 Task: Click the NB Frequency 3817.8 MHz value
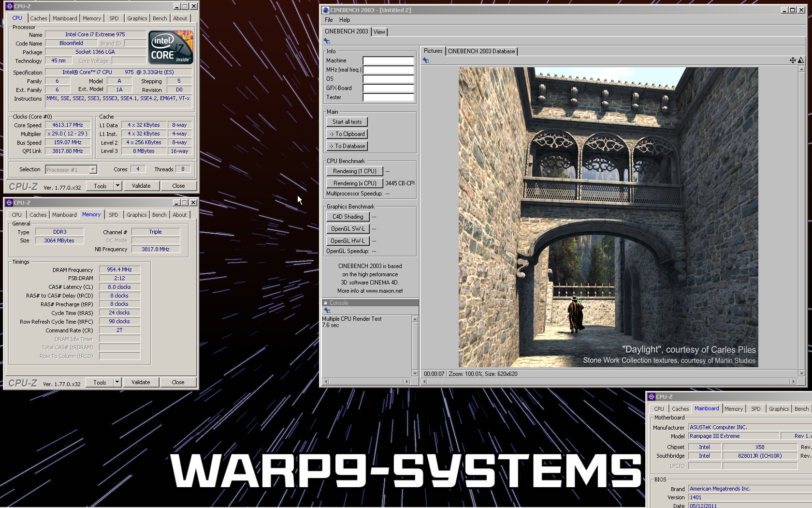[156, 249]
